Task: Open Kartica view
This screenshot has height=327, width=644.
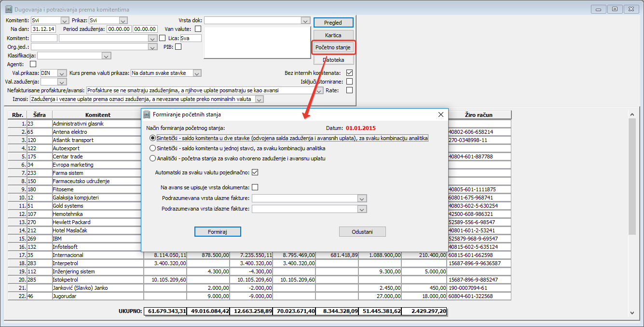Action: click(333, 35)
